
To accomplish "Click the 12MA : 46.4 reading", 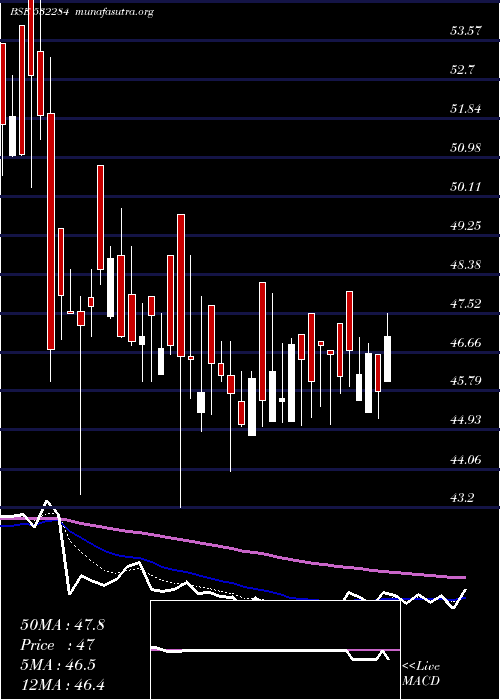I will click(x=62, y=685).
